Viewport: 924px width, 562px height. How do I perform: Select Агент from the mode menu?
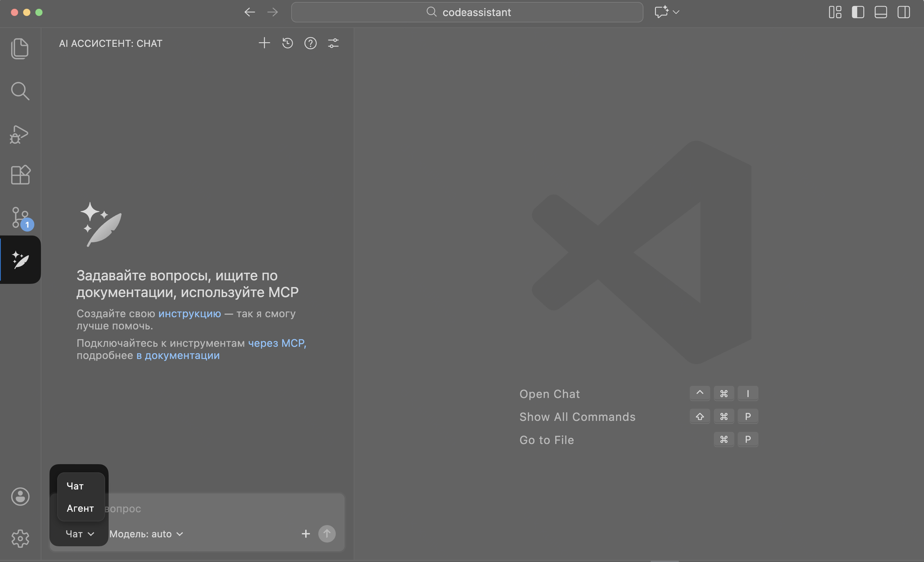tap(81, 508)
